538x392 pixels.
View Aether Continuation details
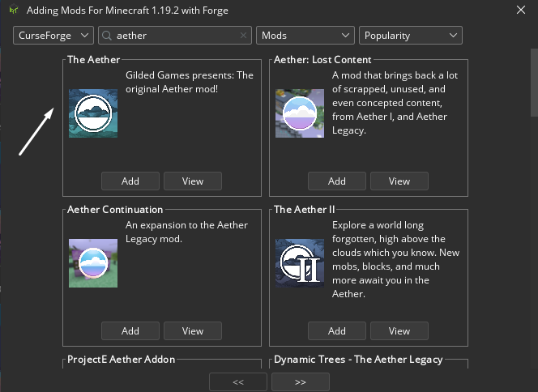193,331
